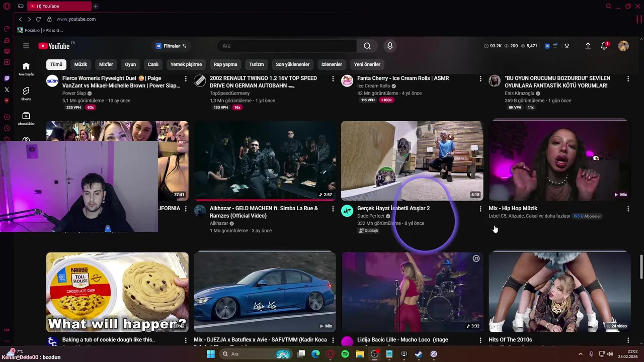The image size is (644, 362).
Task: Reload the page in browser toolbar
Action: coord(38,19)
